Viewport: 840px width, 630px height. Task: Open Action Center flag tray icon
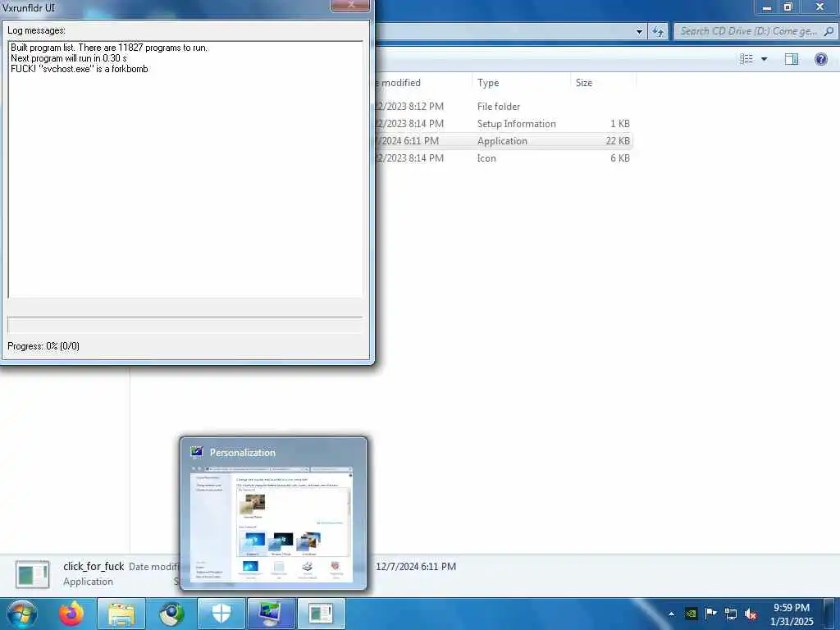pos(711,614)
